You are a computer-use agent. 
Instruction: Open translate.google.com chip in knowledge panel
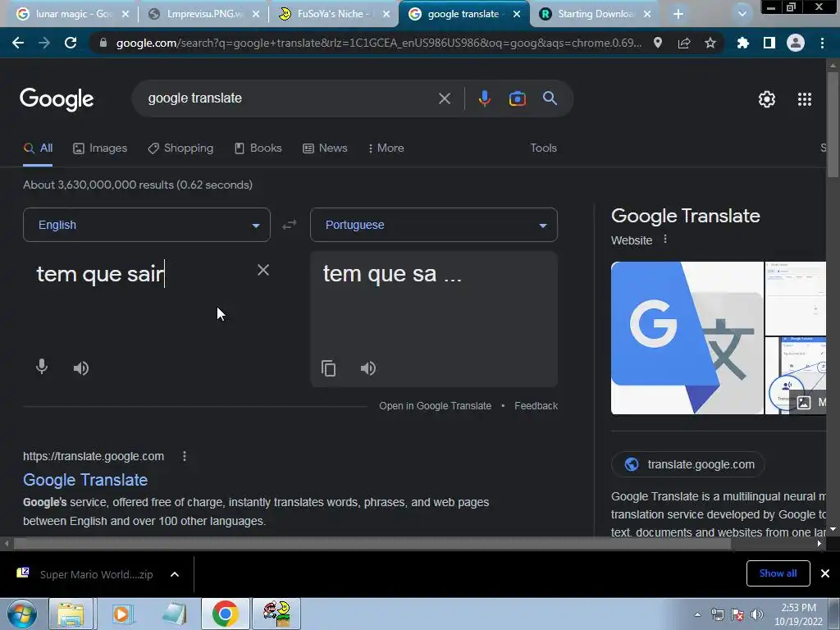tap(688, 464)
